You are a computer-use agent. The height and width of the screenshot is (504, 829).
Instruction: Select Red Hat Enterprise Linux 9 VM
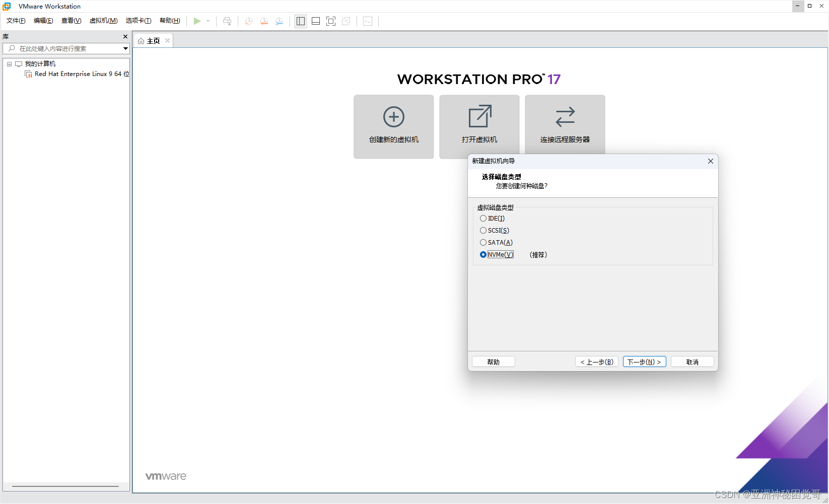[x=82, y=74]
